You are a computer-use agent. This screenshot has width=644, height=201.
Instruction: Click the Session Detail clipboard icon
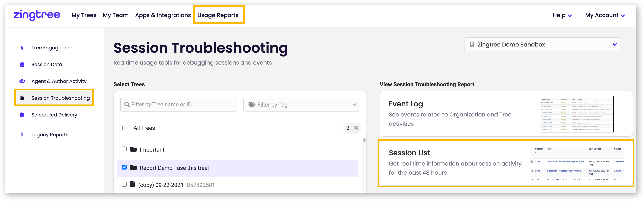pyautogui.click(x=22, y=64)
